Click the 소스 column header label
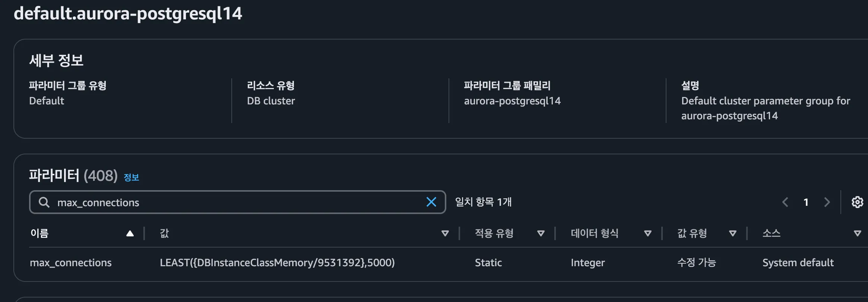This screenshot has width=868, height=302. tap(771, 233)
